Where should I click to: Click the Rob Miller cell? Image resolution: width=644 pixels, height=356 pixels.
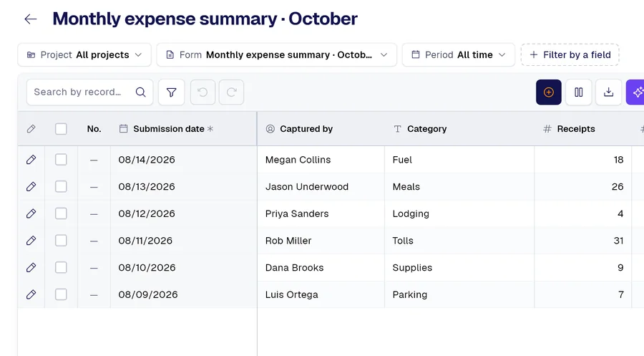pyautogui.click(x=321, y=241)
